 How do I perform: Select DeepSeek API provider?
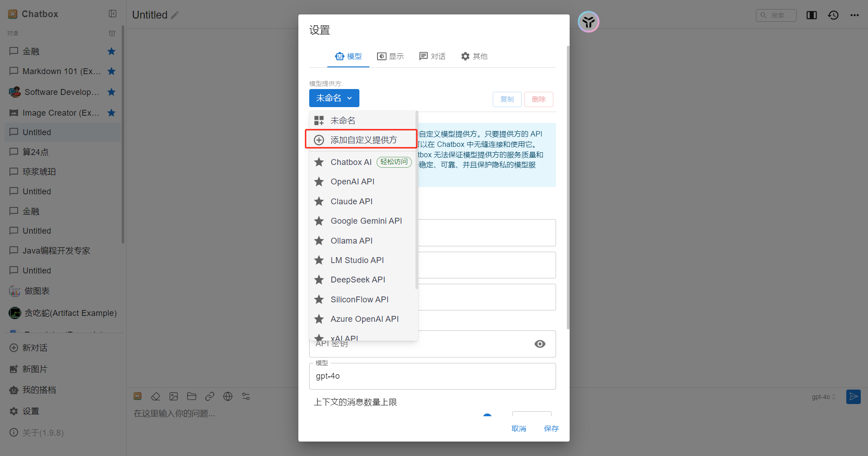coord(363,280)
